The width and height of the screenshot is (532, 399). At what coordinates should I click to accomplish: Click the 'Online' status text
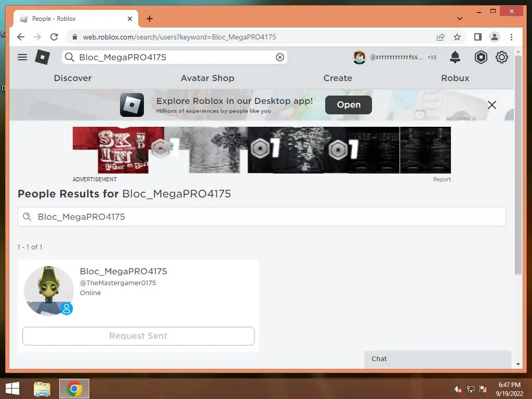[90, 293]
